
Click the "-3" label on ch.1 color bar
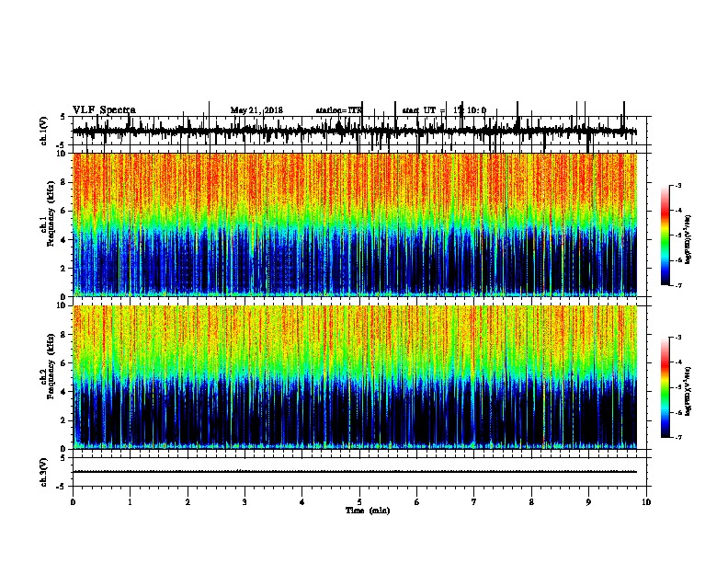[677, 185]
